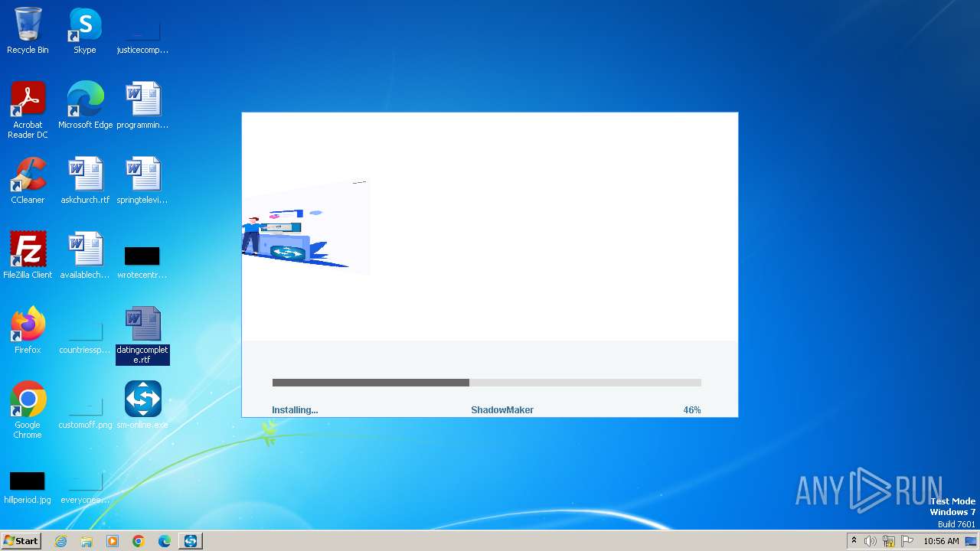Viewport: 980px width, 551px height.
Task: Open File Explorer from the taskbar
Action: click(x=87, y=541)
